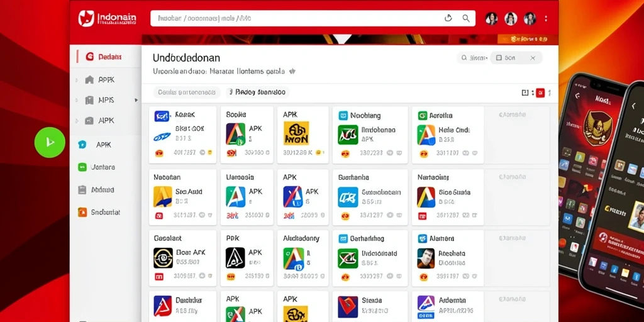Select Uontara in the sidebar
This screenshot has height=322, width=644.
click(106, 167)
